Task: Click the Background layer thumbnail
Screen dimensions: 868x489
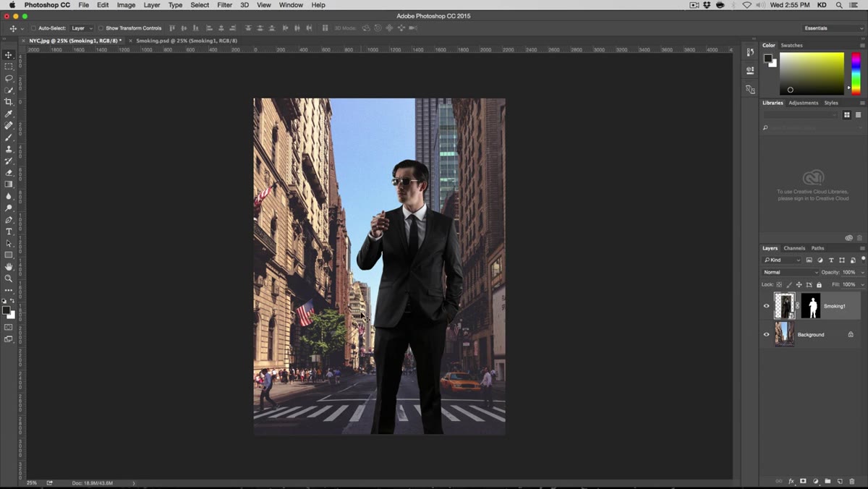Action: coord(785,334)
